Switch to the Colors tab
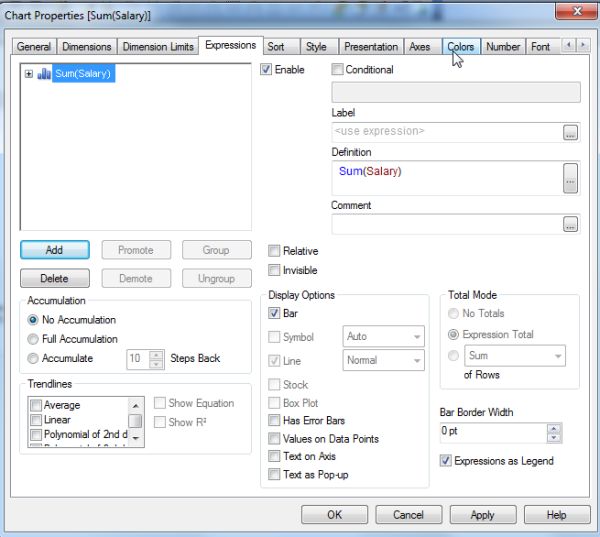This screenshot has height=537, width=600. [461, 47]
